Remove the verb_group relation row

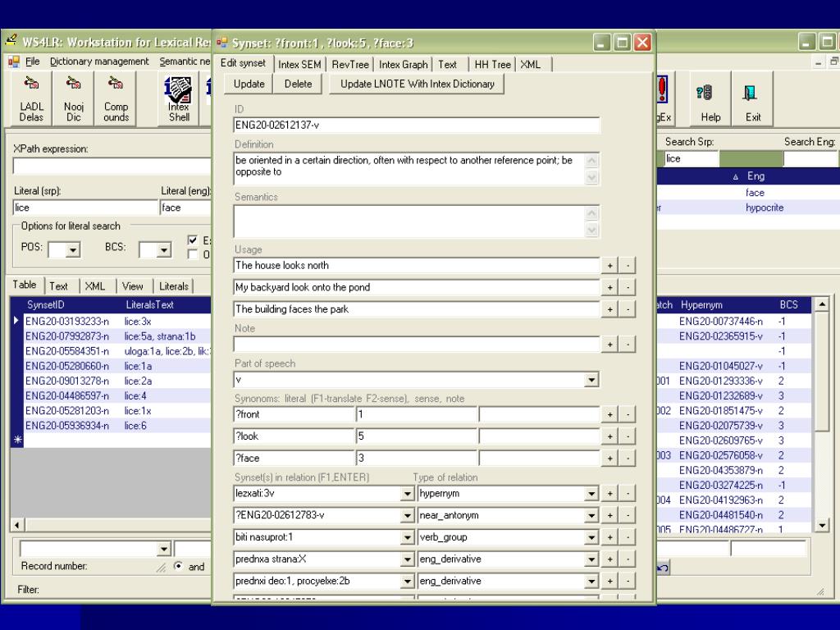click(x=628, y=537)
